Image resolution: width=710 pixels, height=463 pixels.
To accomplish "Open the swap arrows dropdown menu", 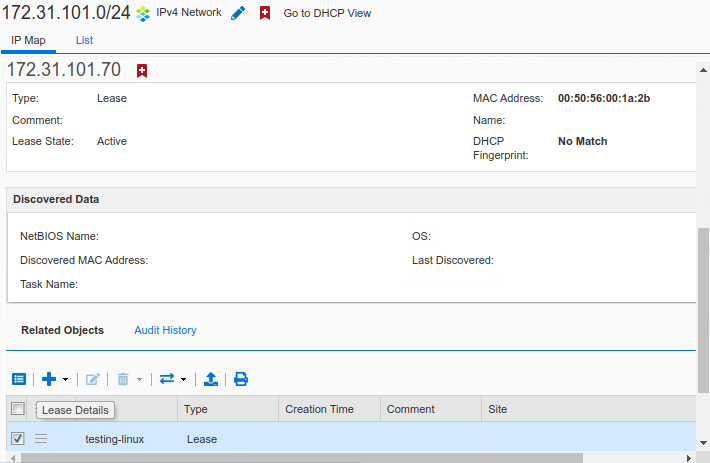I will [184, 380].
